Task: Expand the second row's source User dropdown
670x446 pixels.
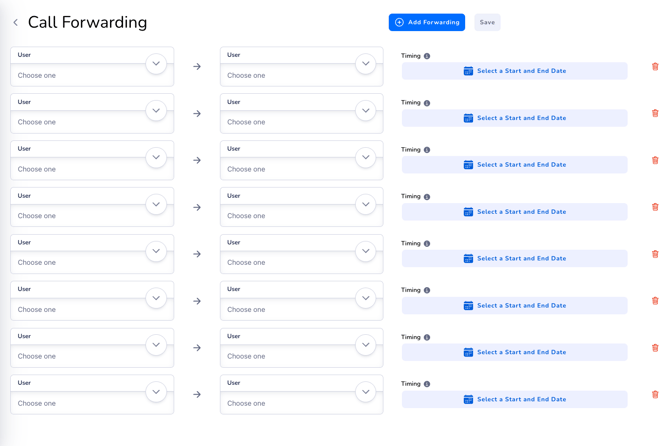Action: point(156,111)
